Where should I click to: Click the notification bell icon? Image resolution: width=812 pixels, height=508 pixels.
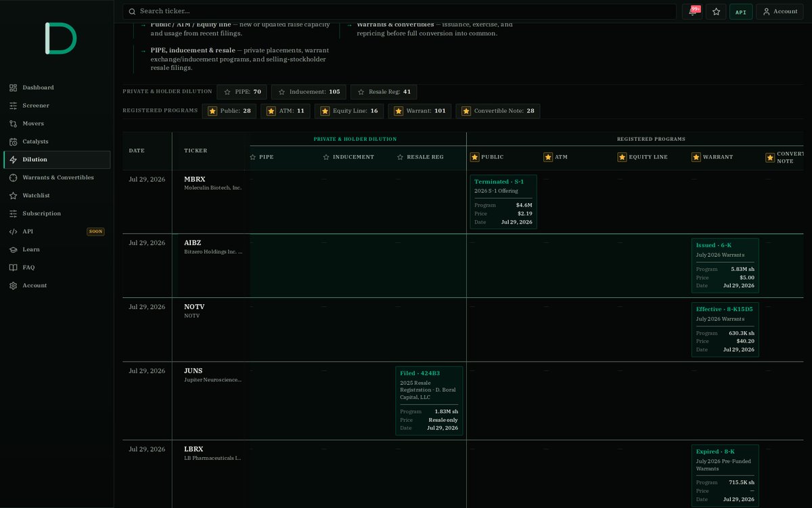pyautogui.click(x=692, y=12)
